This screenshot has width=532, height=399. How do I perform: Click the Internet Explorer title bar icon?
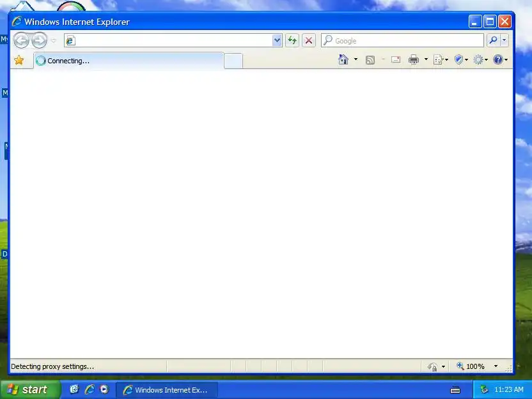point(17,22)
